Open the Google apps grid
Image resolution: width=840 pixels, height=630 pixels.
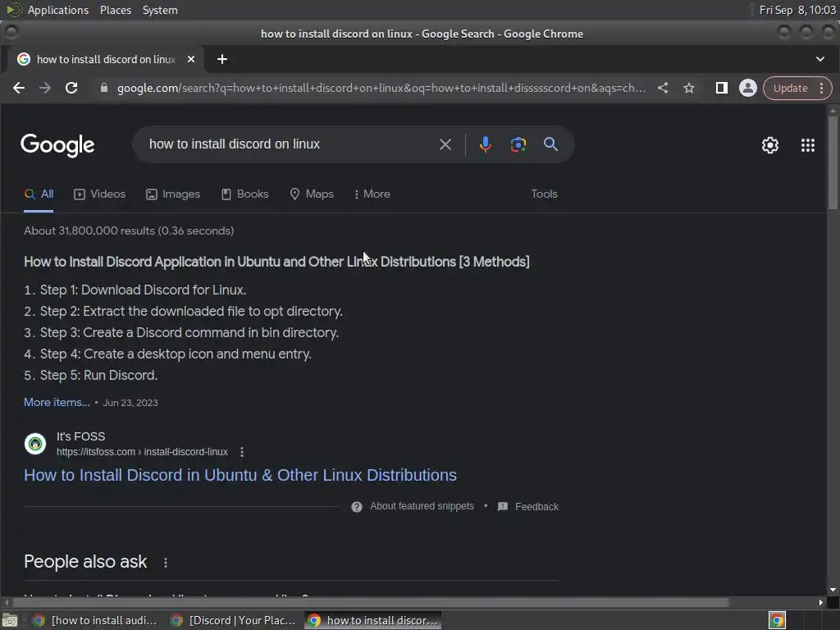coord(808,145)
